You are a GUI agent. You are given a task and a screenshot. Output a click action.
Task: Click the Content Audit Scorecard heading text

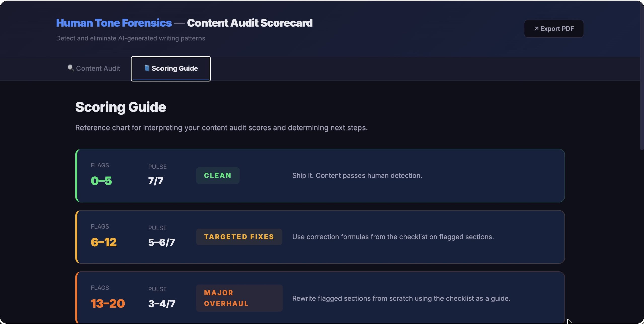(x=250, y=23)
